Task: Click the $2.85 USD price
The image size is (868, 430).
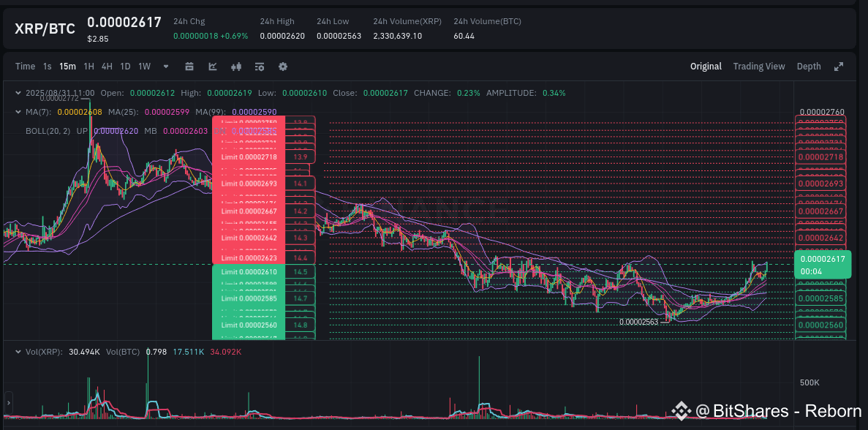Action: coord(97,39)
